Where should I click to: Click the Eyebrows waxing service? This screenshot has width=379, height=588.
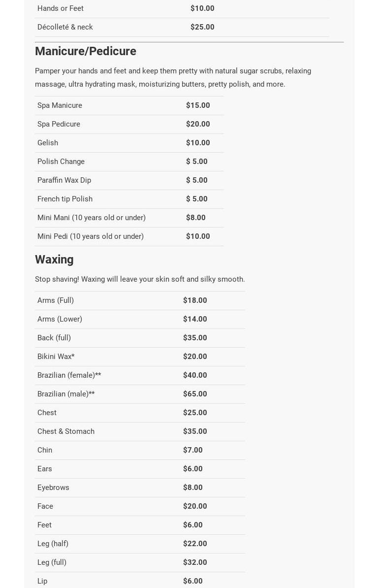tap(53, 488)
